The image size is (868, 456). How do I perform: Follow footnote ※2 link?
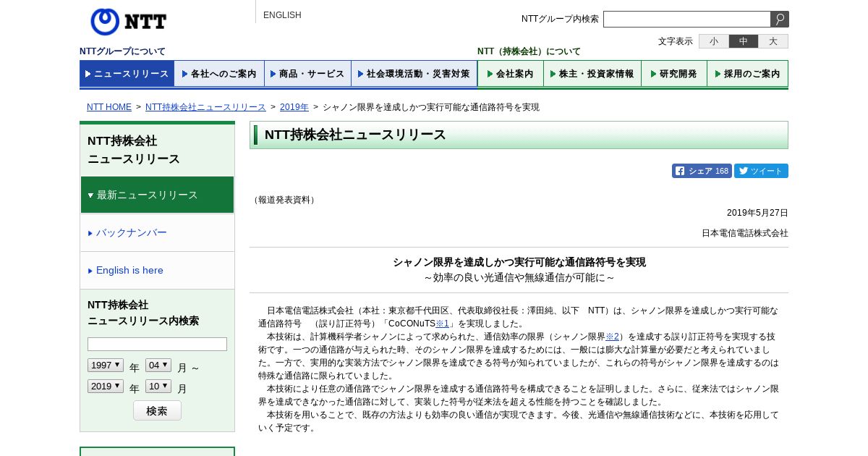pyautogui.click(x=613, y=337)
